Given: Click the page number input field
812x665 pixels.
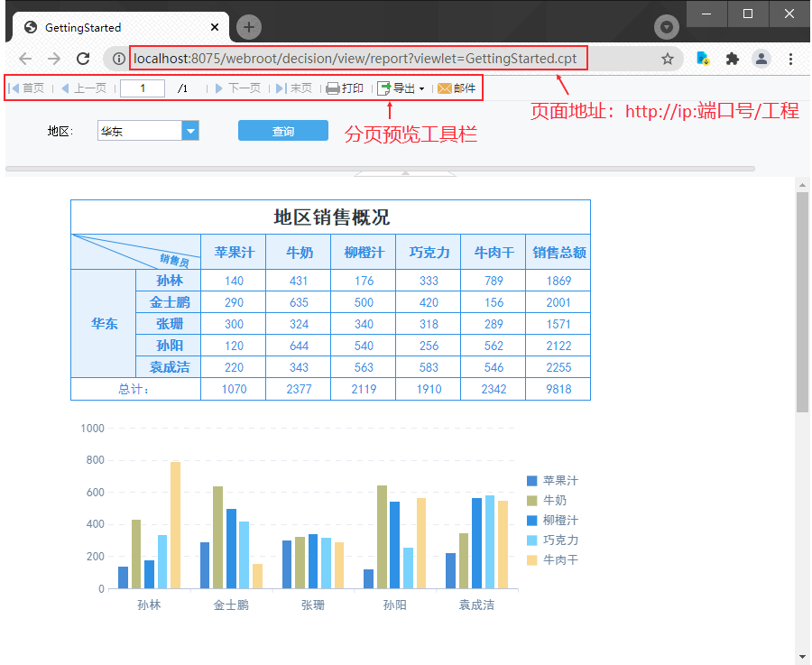Looking at the screenshot, I should [x=143, y=88].
